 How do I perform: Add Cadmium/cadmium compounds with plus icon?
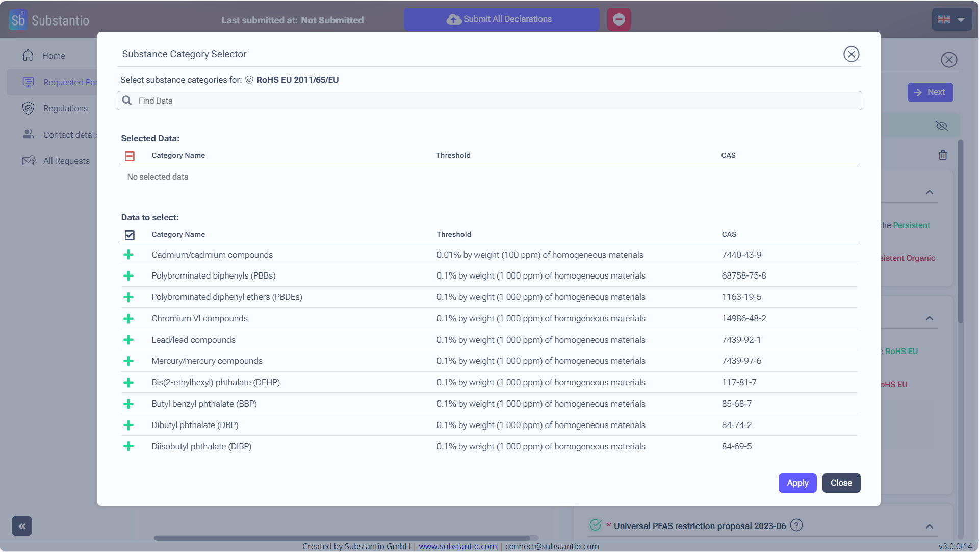point(128,255)
